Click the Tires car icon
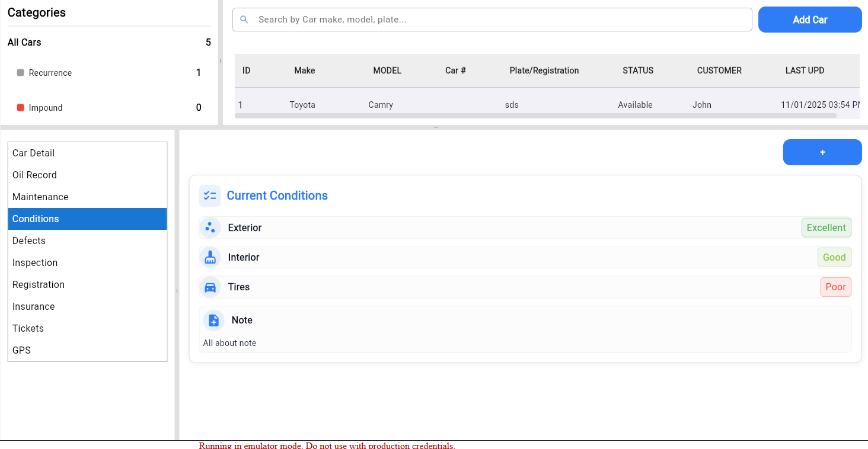Screen dimensions: 868x449 209,287
